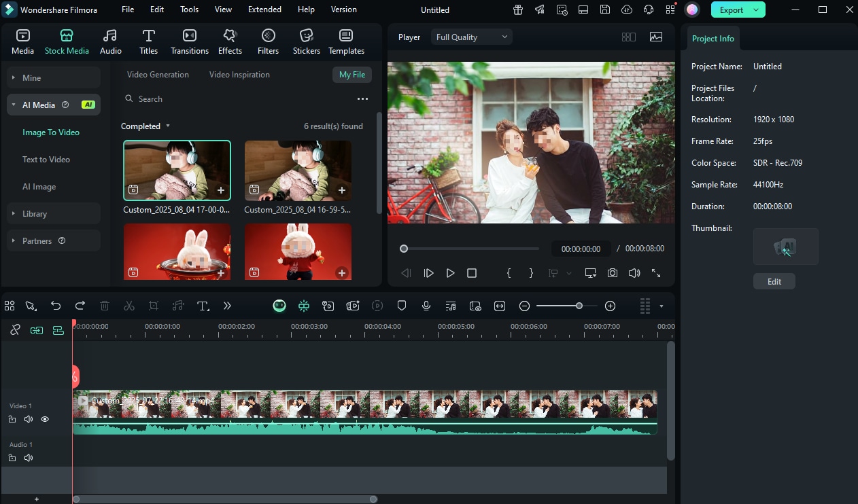Open the File menu
Screen dimensions: 858x504
(x=128, y=10)
